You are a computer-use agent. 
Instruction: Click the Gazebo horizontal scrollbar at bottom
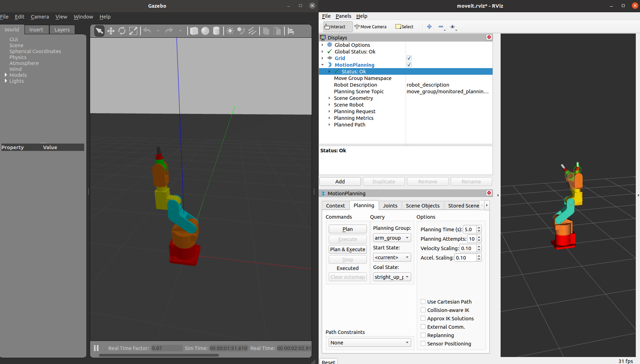click(x=159, y=355)
